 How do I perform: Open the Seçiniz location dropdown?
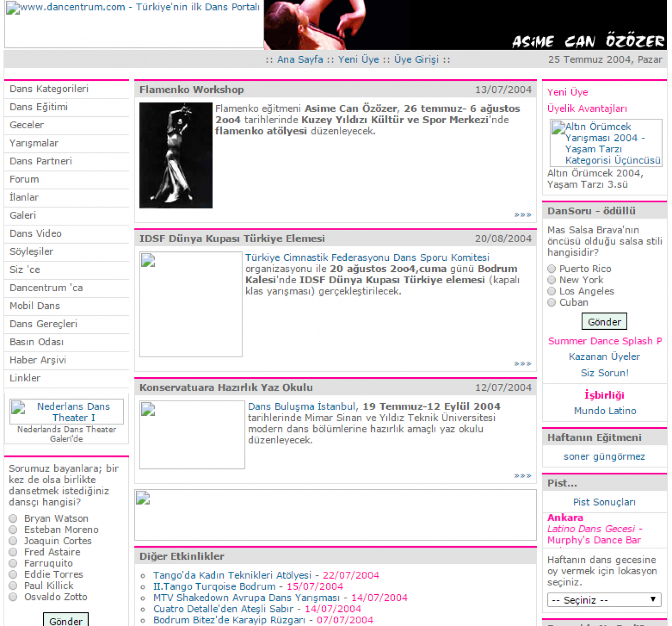tap(604, 600)
